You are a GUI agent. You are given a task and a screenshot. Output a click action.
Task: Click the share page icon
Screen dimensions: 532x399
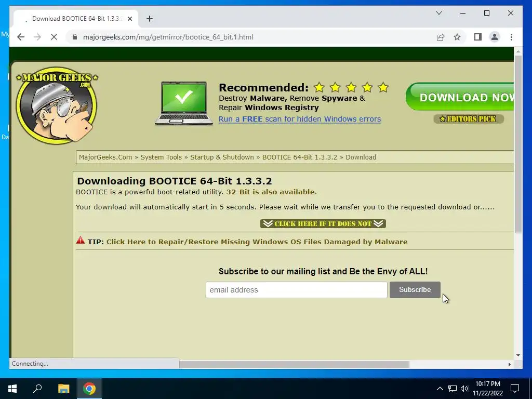pyautogui.click(x=441, y=37)
